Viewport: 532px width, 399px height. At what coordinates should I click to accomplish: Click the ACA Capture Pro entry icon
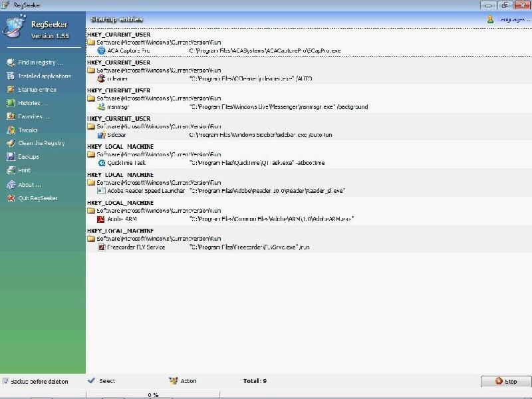101,51
